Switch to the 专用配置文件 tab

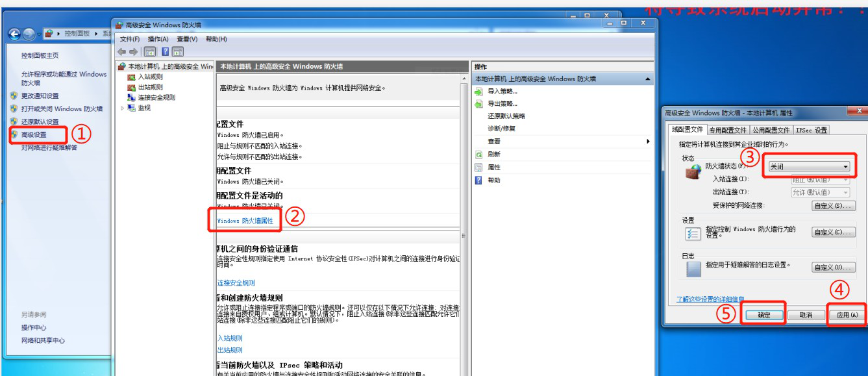point(728,131)
